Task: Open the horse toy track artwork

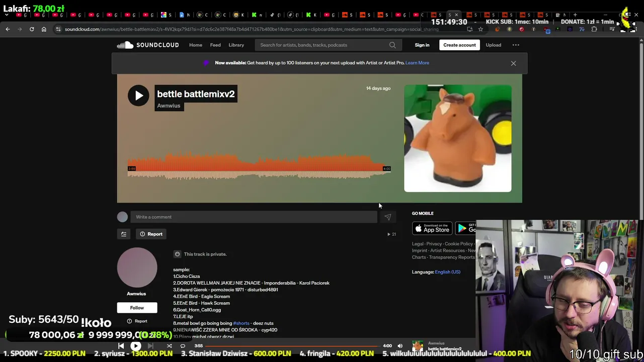Action: [458, 138]
